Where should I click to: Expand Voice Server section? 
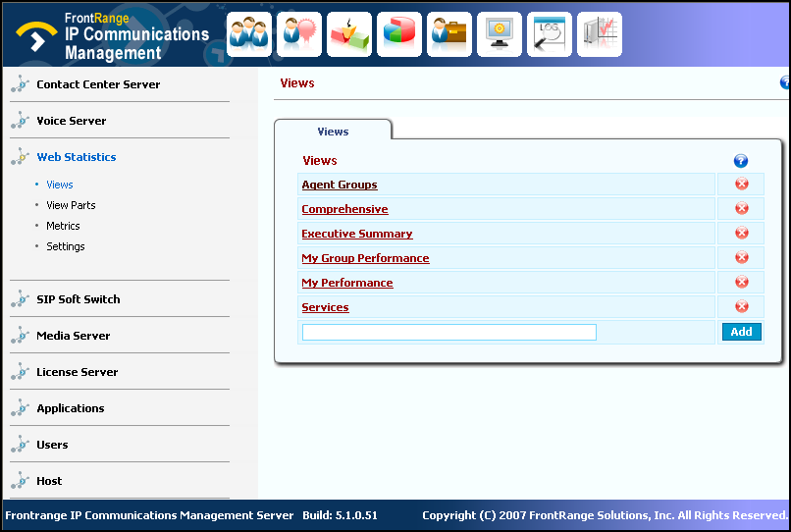click(71, 121)
